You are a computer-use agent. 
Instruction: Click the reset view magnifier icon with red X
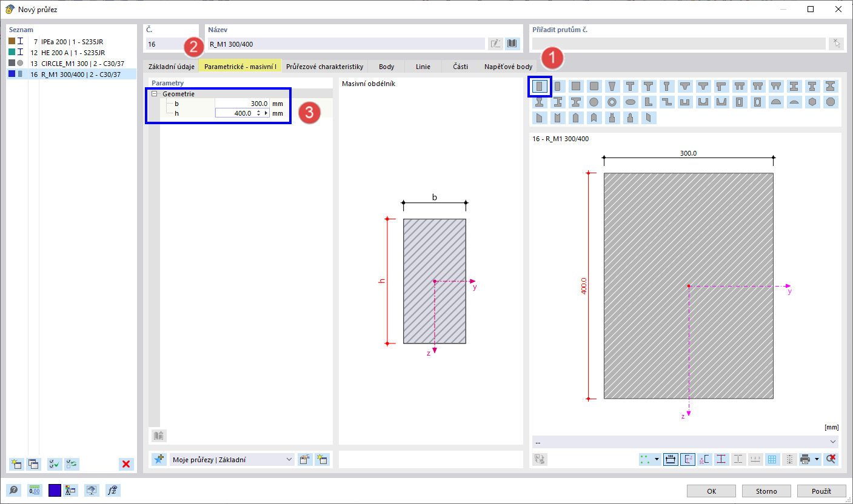[831, 459]
